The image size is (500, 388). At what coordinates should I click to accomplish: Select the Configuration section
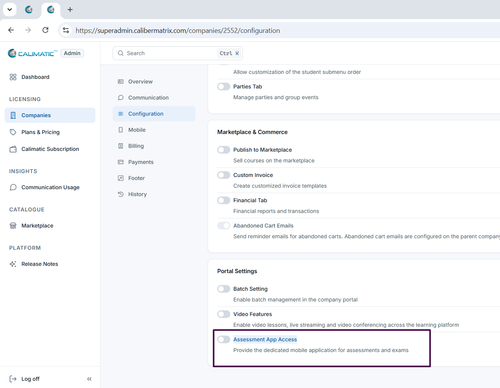154,114
